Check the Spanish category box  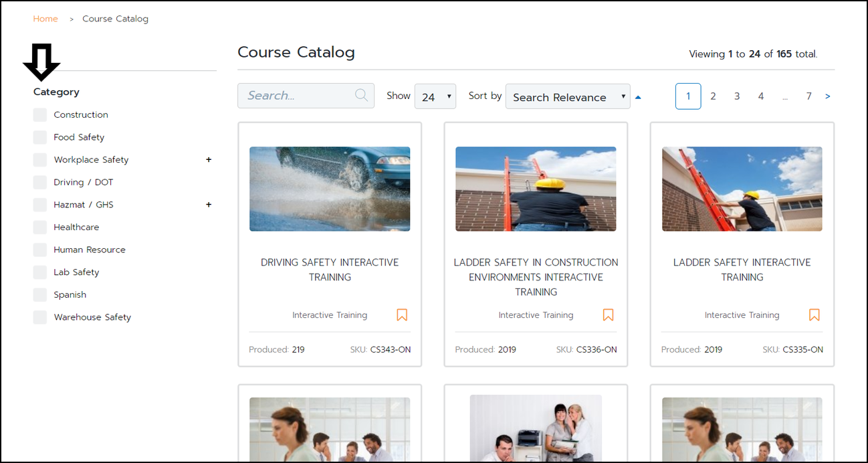coord(40,294)
